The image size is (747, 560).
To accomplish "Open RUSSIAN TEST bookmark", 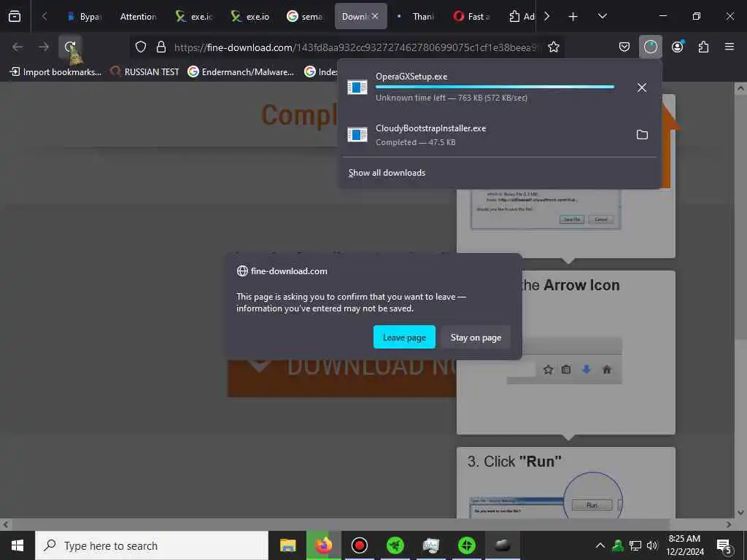I will pos(145,72).
